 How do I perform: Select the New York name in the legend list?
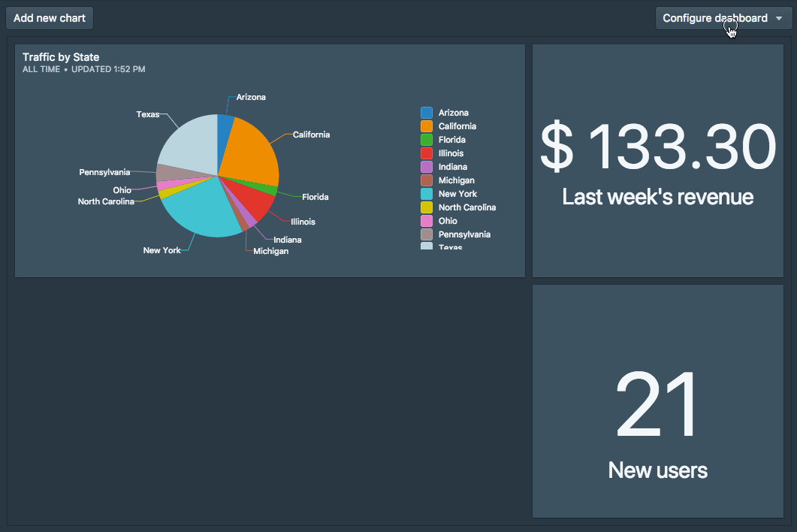457,194
